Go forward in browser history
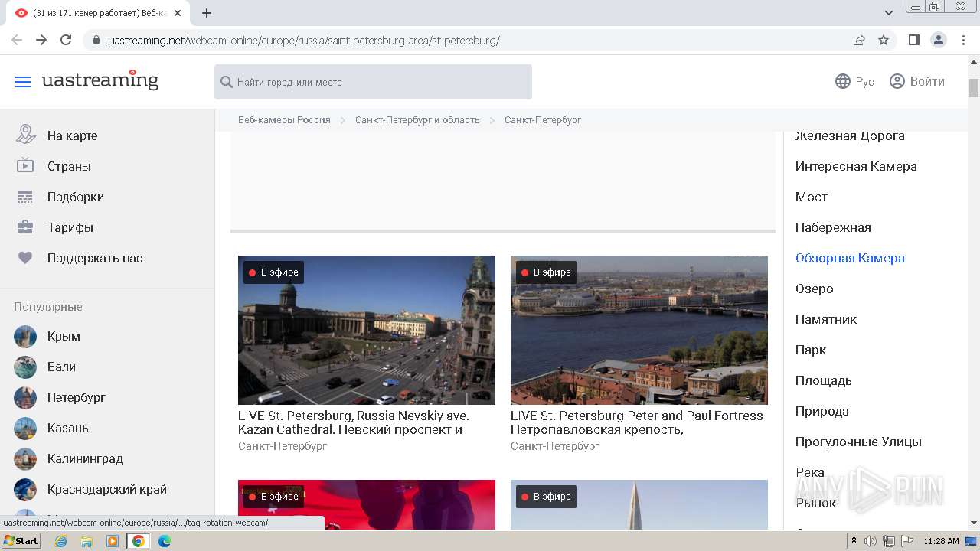 (41, 40)
